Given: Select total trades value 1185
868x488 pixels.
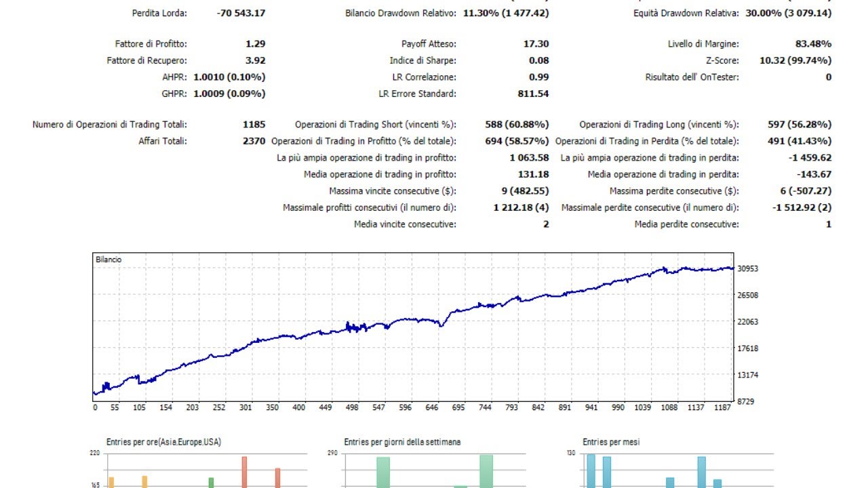Looking at the screenshot, I should [254, 125].
